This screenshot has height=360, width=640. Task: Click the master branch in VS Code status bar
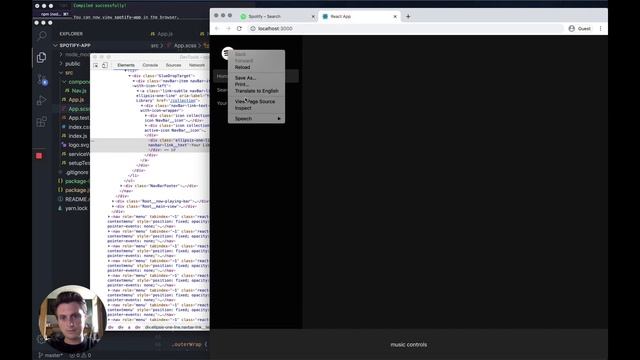(51, 355)
